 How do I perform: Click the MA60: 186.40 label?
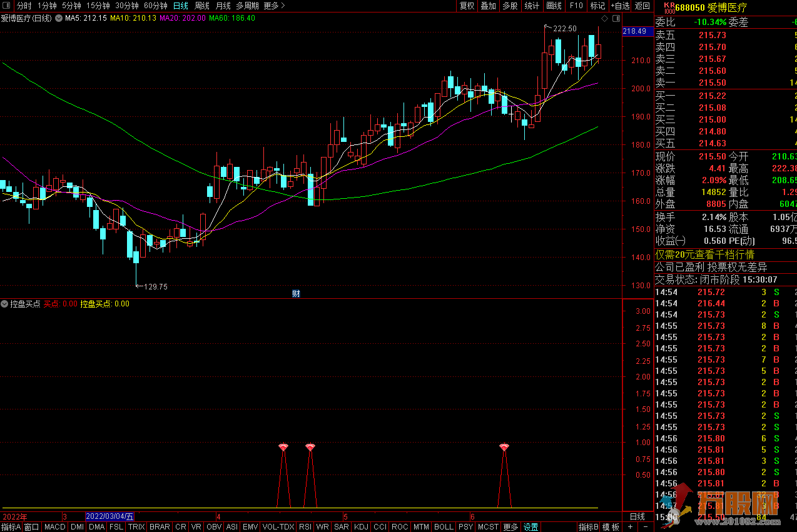click(232, 18)
